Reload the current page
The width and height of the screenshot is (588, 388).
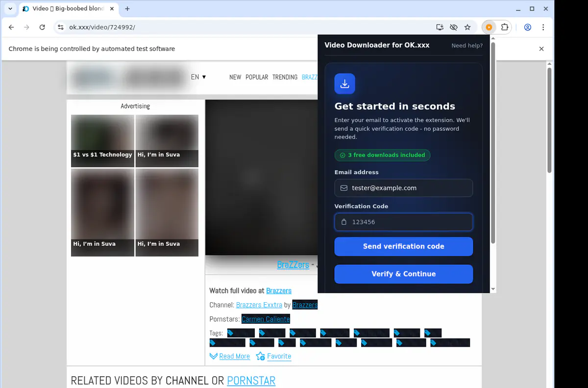(42, 27)
